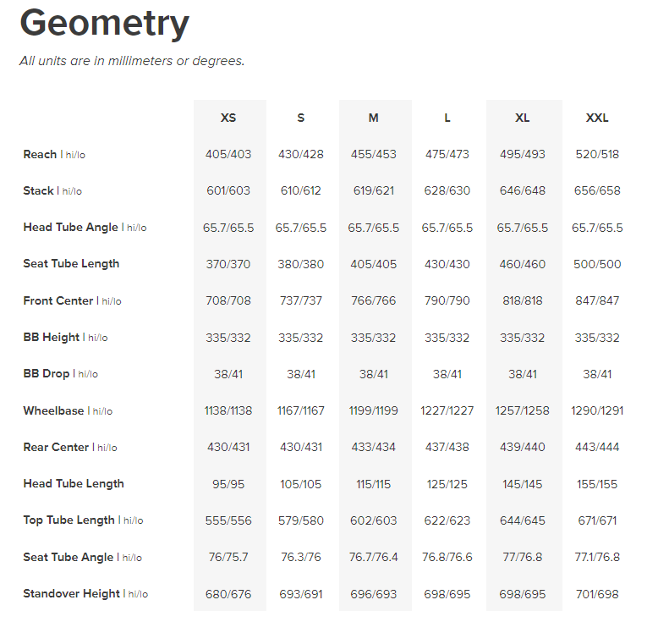Click the XXL Reach value 520/518
Image resolution: width=658 pixels, height=644 pixels.
[597, 154]
